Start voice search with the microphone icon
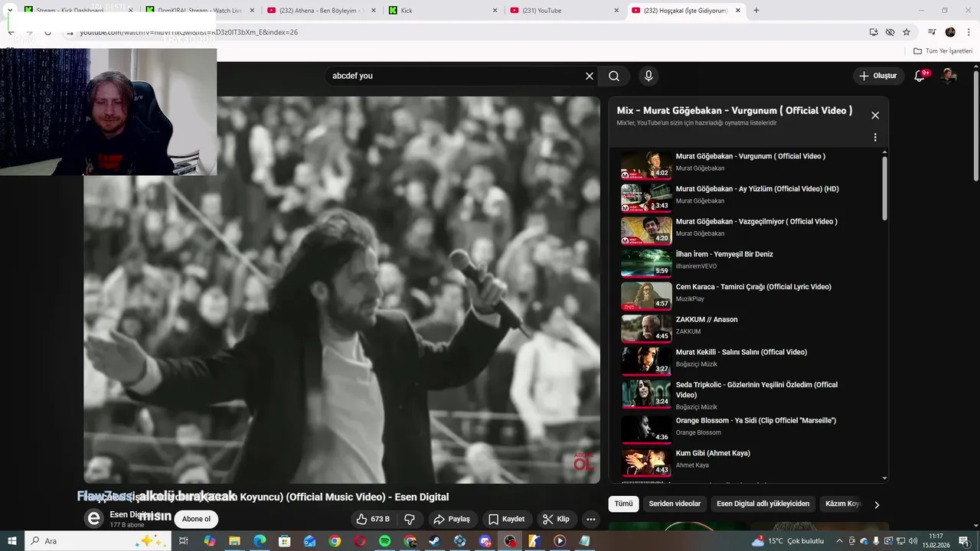This screenshot has height=551, width=980. click(648, 76)
